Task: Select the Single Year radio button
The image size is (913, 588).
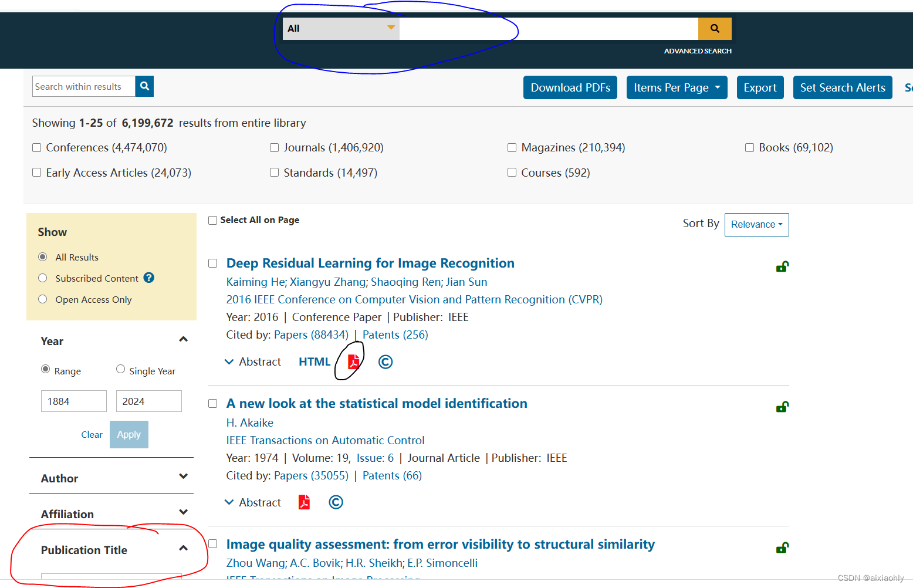Action: coord(120,369)
